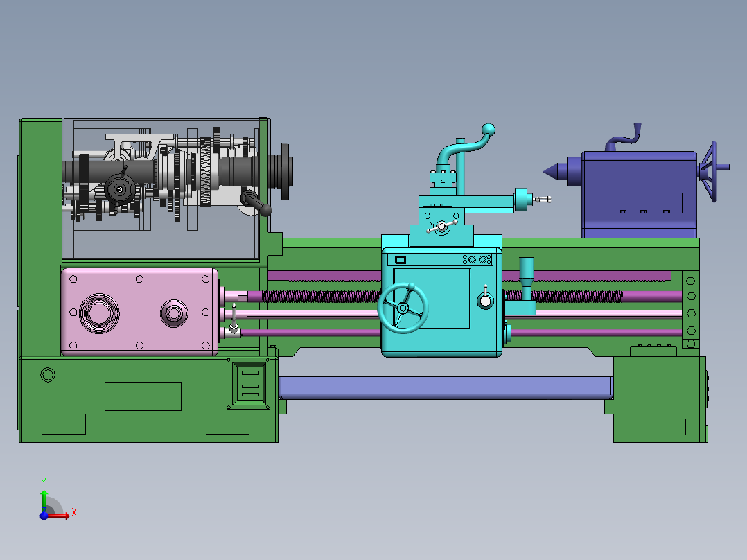
Task: Select the rectangular plate on tailstock body
Action: click(646, 203)
